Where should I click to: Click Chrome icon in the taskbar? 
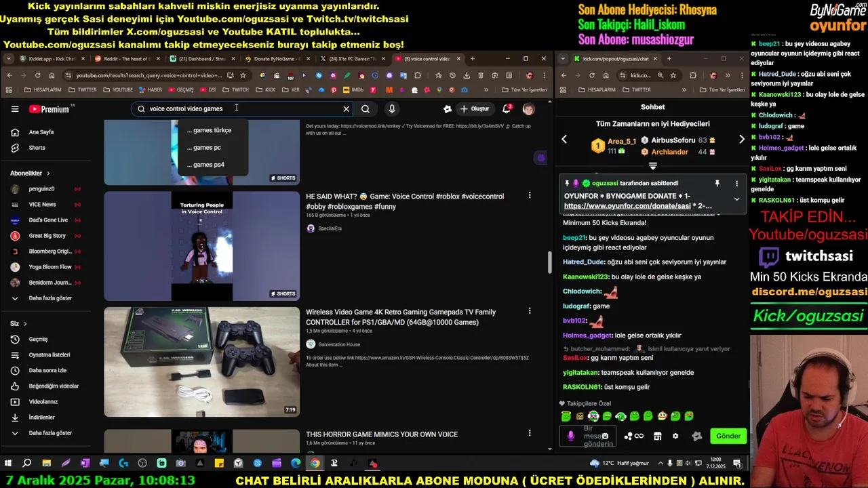pos(315,464)
